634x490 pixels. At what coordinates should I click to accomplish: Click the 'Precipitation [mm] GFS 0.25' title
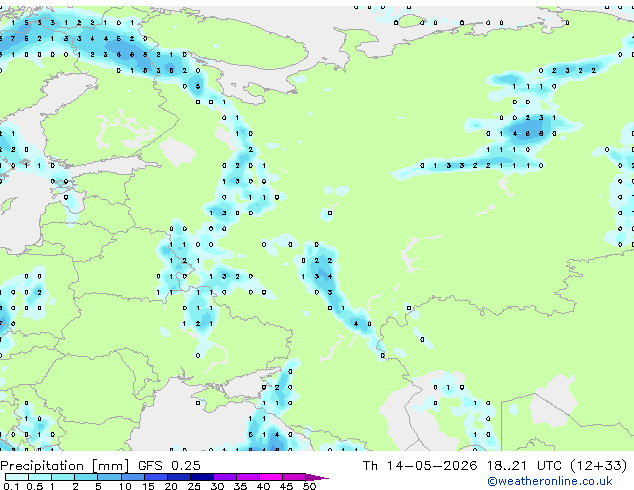(100, 466)
